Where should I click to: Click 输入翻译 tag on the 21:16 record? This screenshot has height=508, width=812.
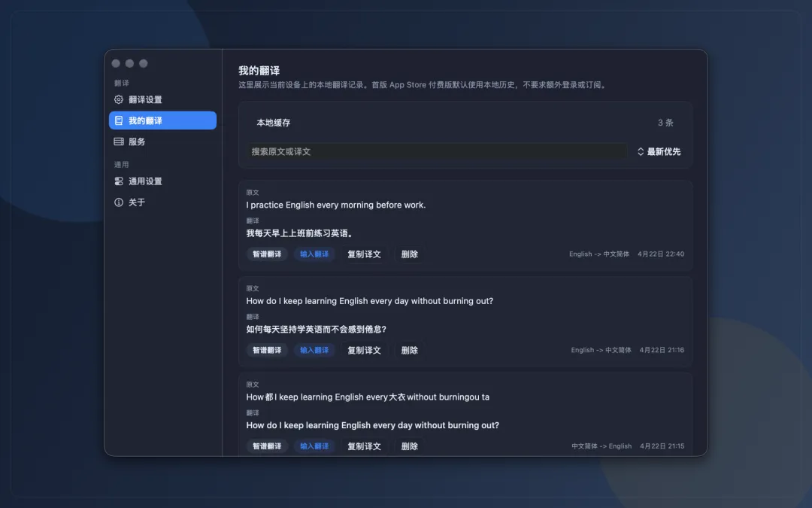pos(314,351)
